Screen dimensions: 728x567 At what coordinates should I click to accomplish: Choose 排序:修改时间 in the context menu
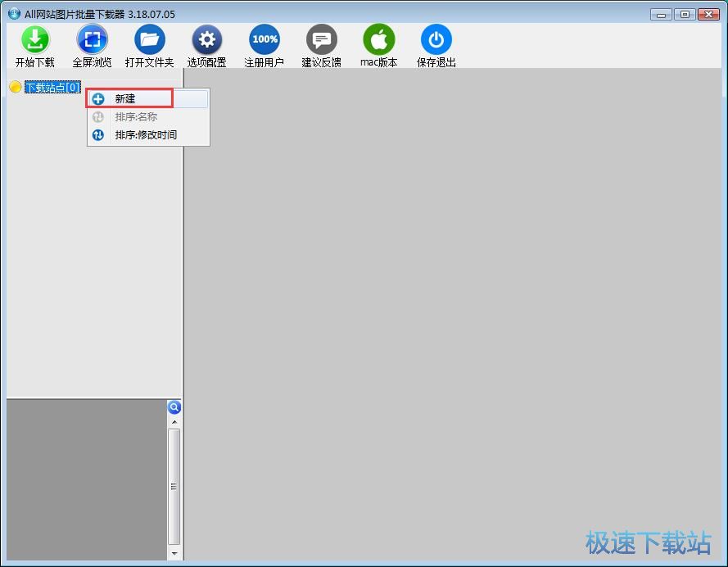(x=147, y=135)
